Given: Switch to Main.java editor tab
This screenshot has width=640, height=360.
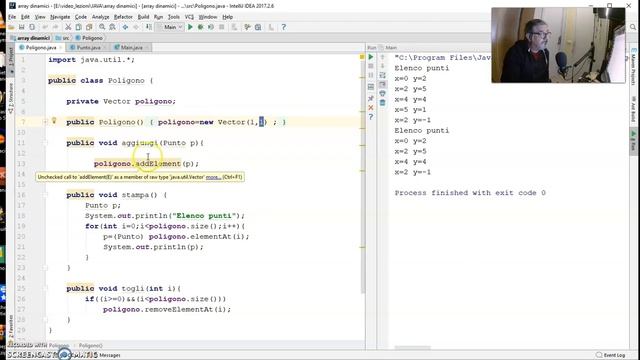Looking at the screenshot, I should (x=131, y=48).
